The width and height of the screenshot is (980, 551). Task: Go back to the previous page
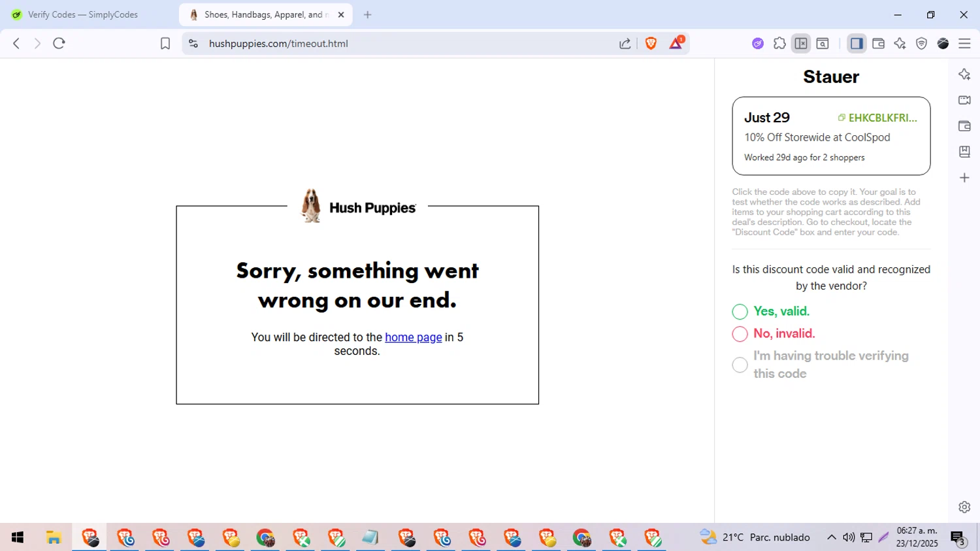(x=16, y=43)
